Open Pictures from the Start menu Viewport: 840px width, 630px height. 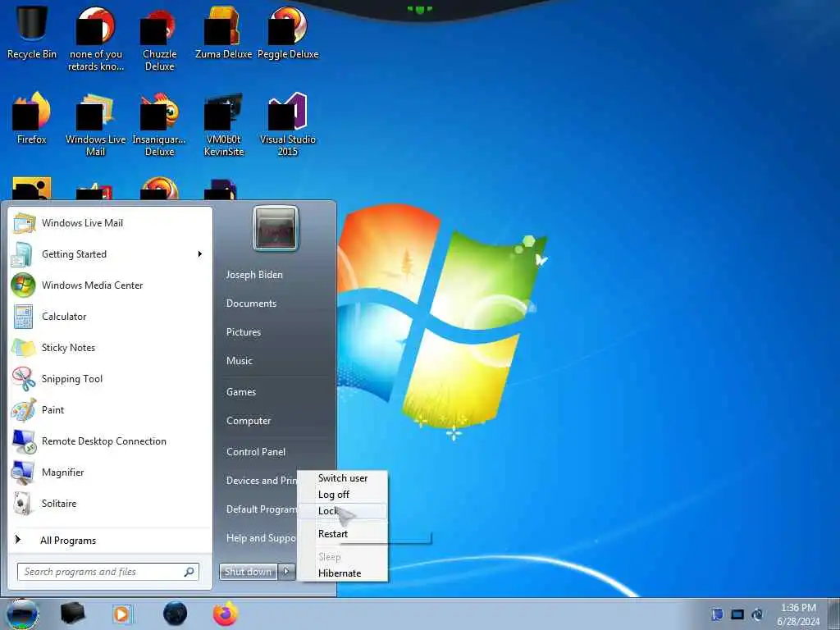[244, 332]
